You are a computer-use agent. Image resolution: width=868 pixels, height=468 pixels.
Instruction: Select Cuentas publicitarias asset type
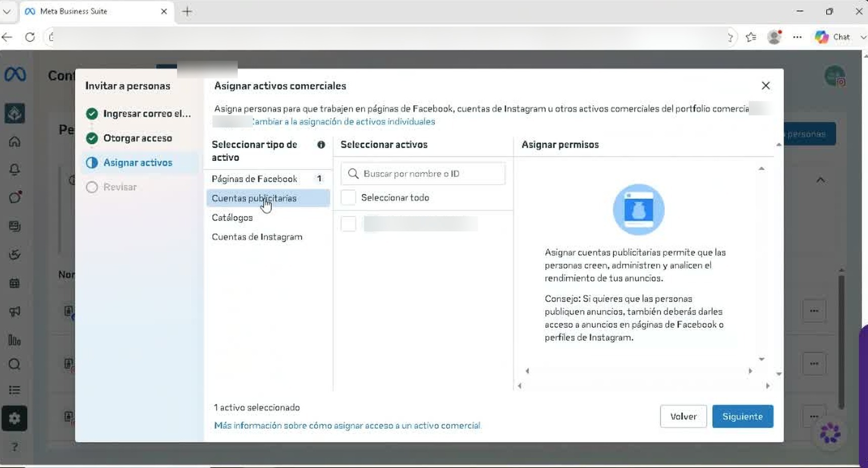[x=268, y=198]
